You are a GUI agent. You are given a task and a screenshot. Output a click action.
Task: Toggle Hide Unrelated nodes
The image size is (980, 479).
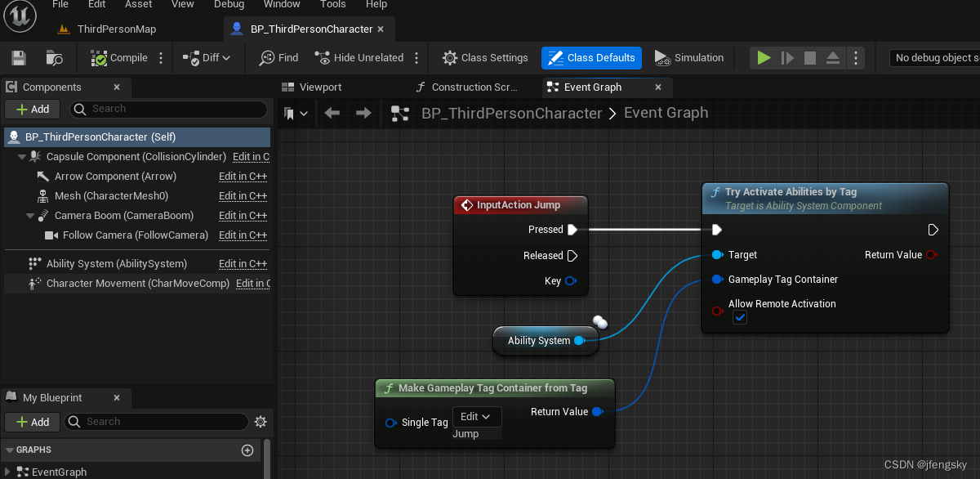[359, 58]
